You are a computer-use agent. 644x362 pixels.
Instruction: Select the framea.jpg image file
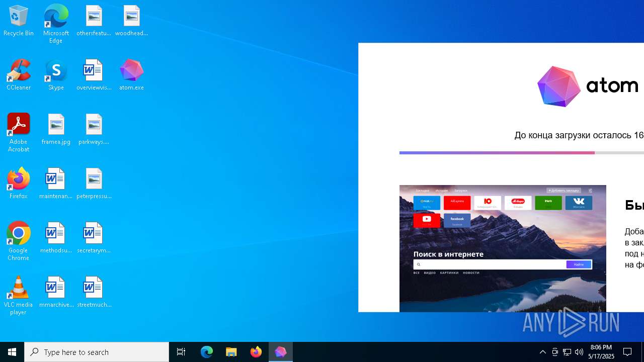coord(56,130)
